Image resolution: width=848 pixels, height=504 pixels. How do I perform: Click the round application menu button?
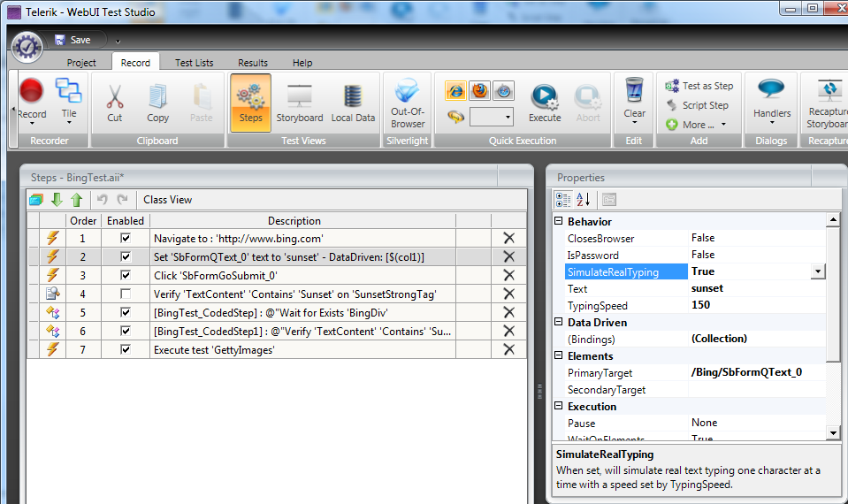[x=27, y=47]
